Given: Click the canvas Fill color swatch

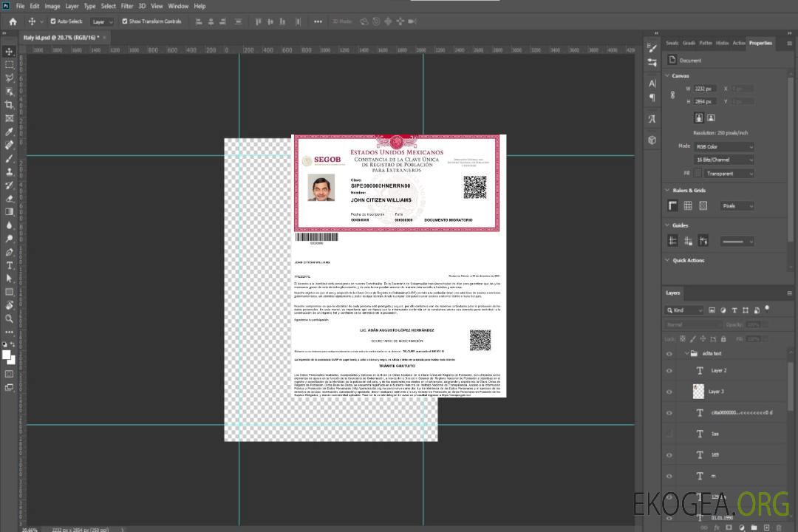Looking at the screenshot, I should coord(698,174).
